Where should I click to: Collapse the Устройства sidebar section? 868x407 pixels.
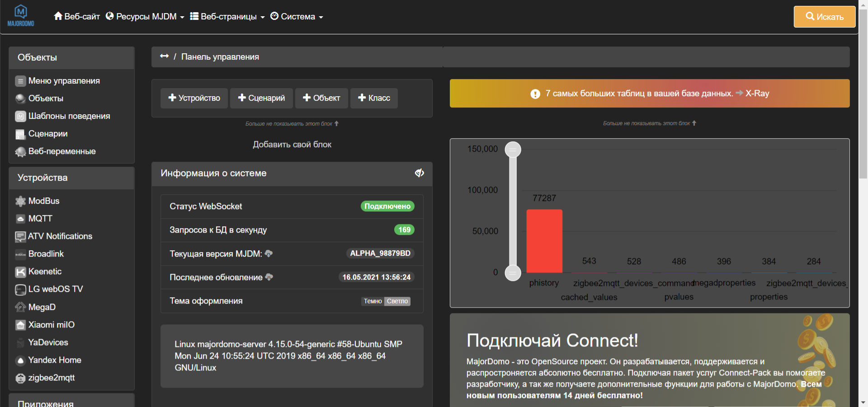(71, 178)
